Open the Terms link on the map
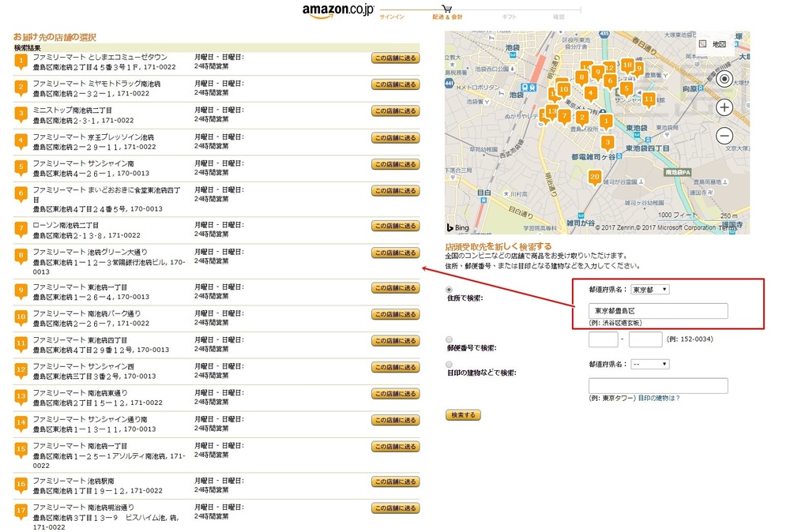Image resolution: width=809 pixels, height=532 pixels. [x=728, y=228]
